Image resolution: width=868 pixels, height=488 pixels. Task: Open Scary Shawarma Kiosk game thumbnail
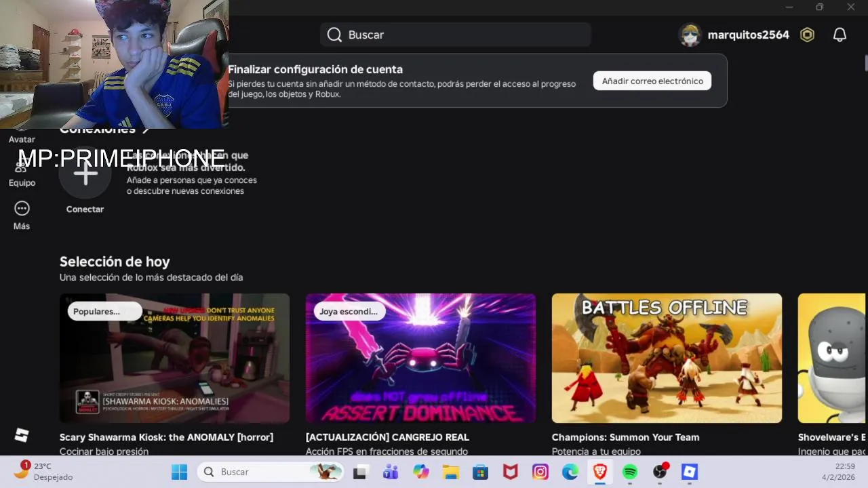click(174, 358)
